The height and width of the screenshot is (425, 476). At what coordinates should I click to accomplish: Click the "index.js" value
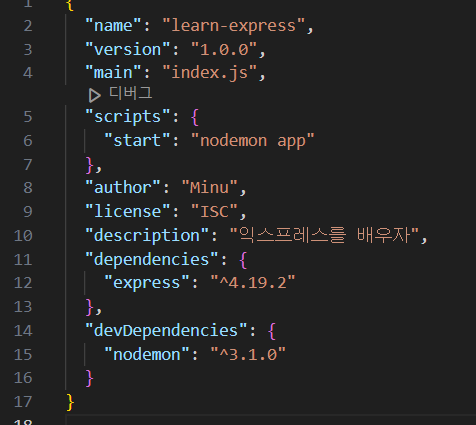[210, 73]
